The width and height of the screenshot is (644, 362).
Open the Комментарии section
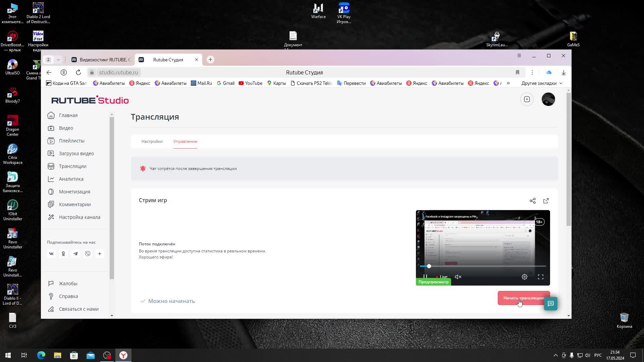pos(69,204)
